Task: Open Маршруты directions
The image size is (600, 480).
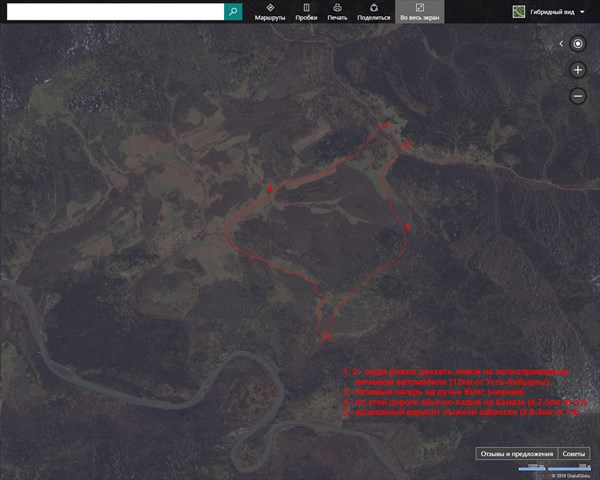Action: [270, 12]
